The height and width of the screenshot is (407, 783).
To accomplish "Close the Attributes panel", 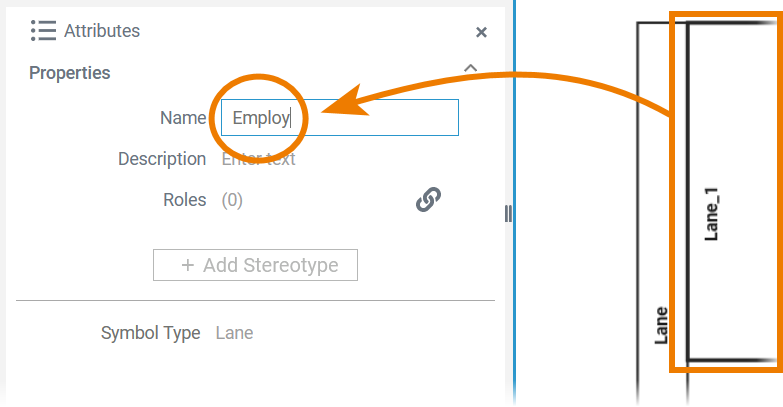I will pos(481,32).
